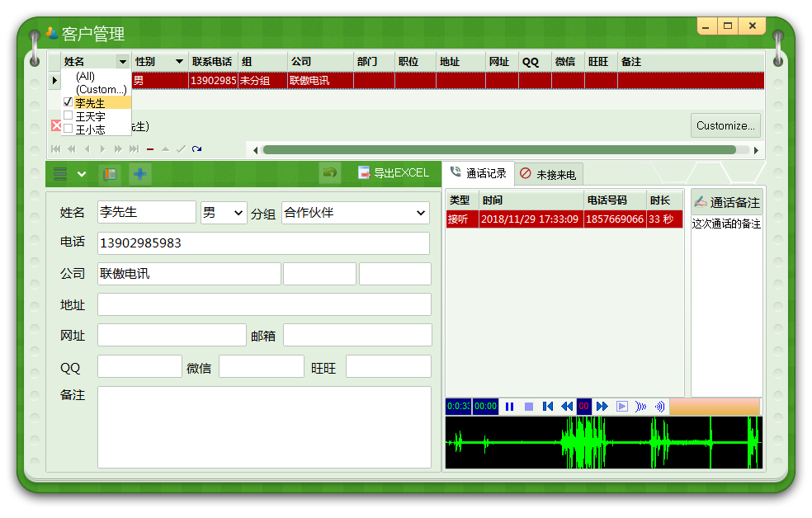Pause the call recording playback
The image size is (812, 518).
tap(510, 407)
